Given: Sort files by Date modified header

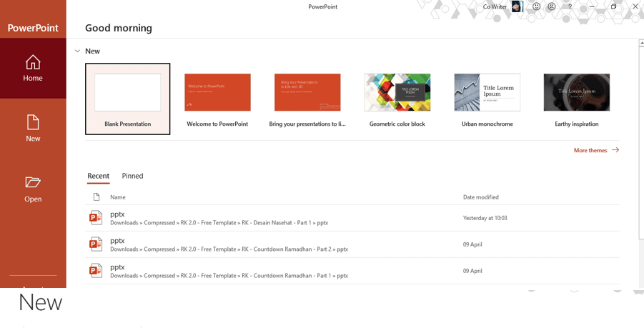Looking at the screenshot, I should (481, 197).
